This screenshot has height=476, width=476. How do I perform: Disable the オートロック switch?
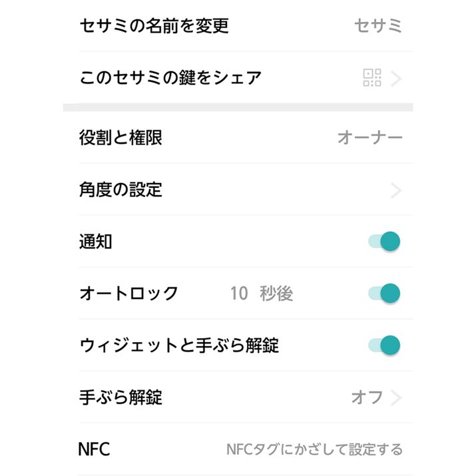point(385,293)
